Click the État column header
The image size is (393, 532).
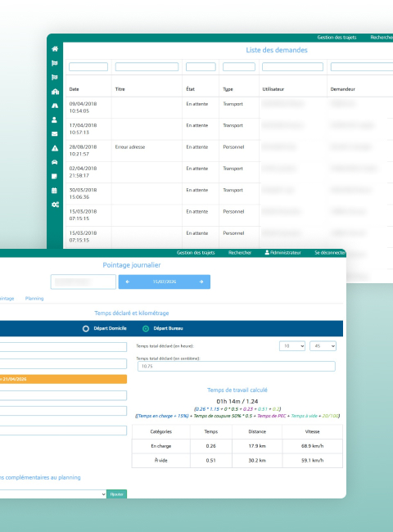[191, 89]
